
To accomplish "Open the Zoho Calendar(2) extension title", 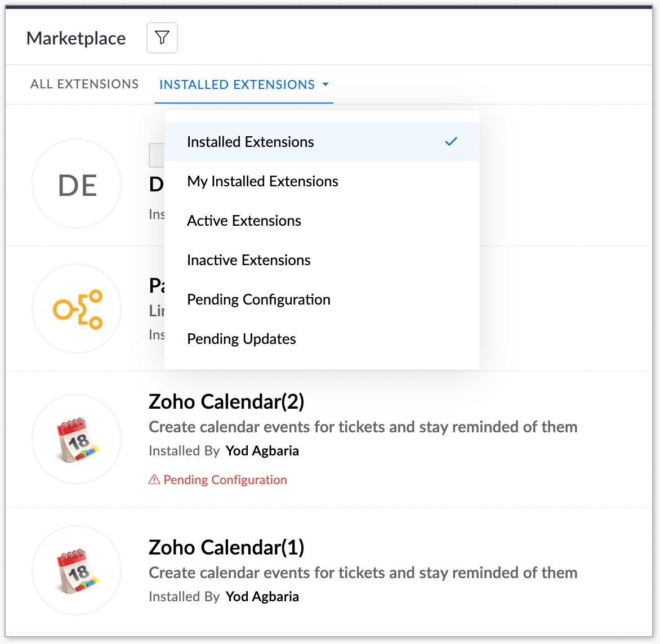I will coord(226,402).
